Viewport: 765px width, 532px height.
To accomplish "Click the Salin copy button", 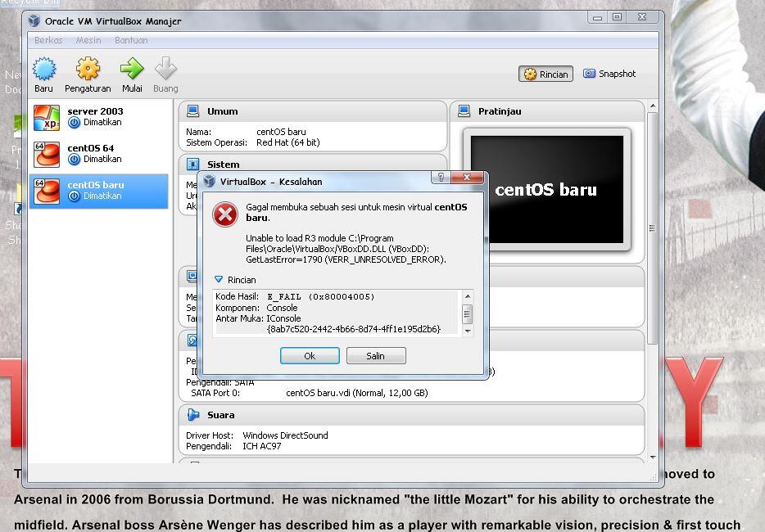I will (376, 356).
